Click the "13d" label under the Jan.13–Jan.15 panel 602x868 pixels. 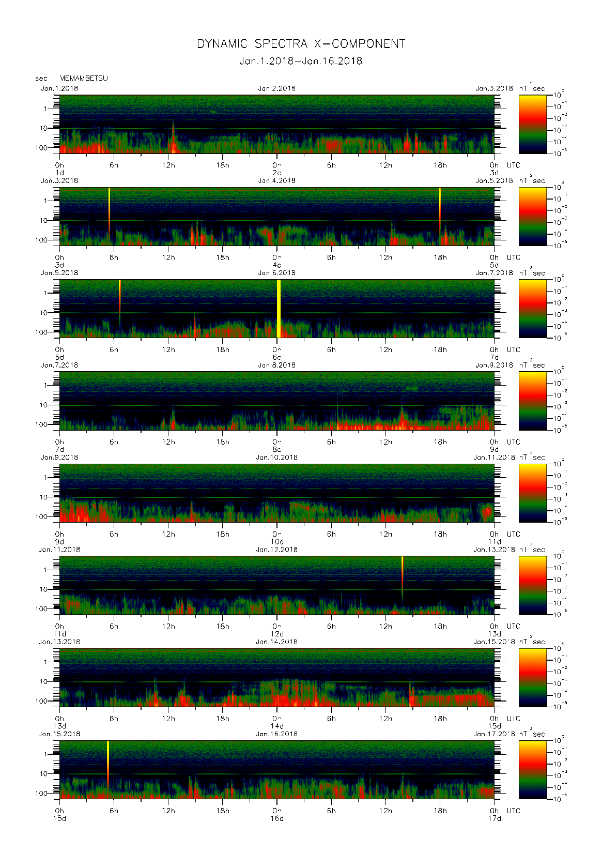point(59,726)
